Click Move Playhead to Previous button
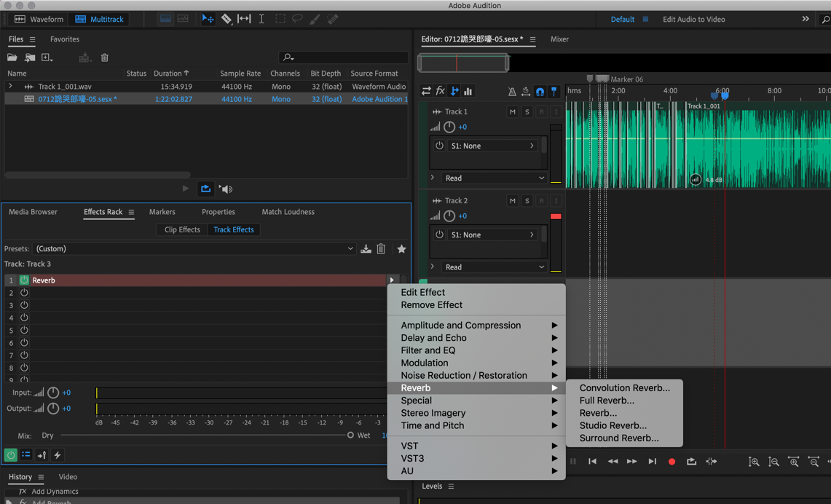The height and width of the screenshot is (504, 831). pos(592,462)
